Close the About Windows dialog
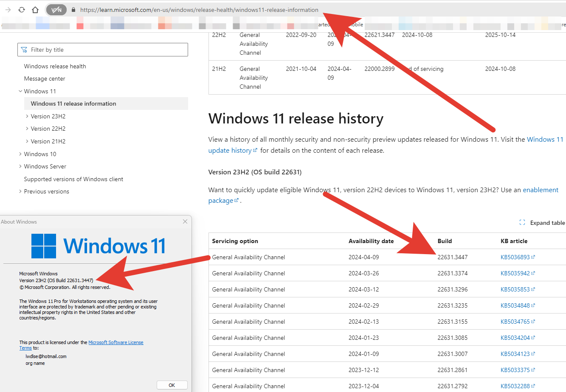 point(185,221)
